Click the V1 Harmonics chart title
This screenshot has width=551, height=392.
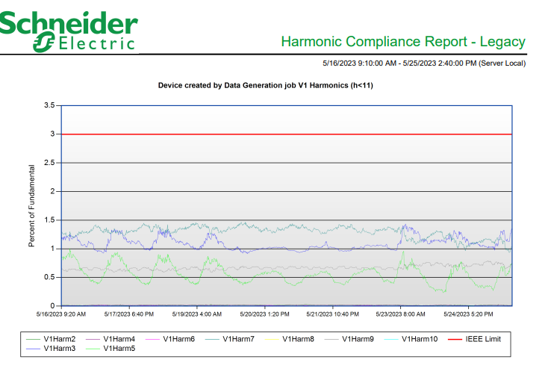pyautogui.click(x=265, y=85)
